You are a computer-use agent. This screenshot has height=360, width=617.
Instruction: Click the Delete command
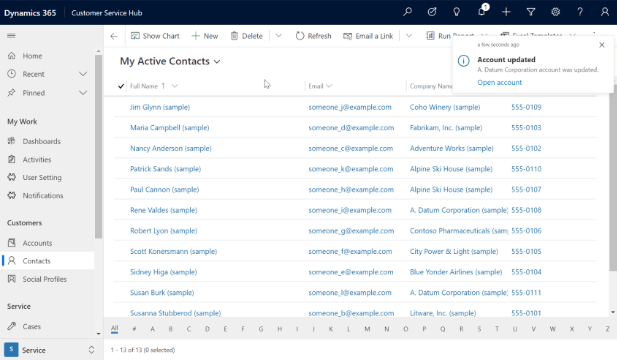click(x=247, y=36)
